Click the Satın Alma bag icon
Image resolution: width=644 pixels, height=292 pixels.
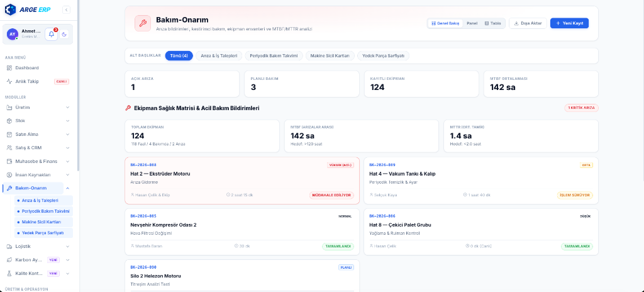[9, 135]
